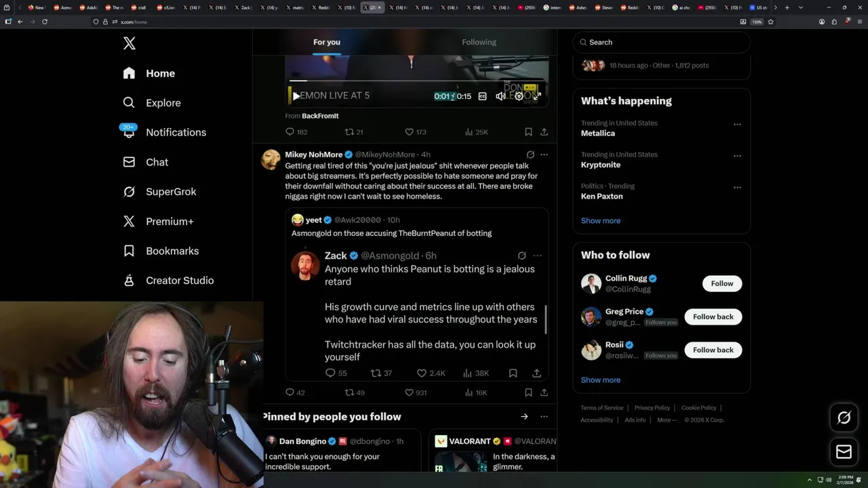Repost the post with 49 reposts
The height and width of the screenshot is (488, 868).
click(x=355, y=392)
